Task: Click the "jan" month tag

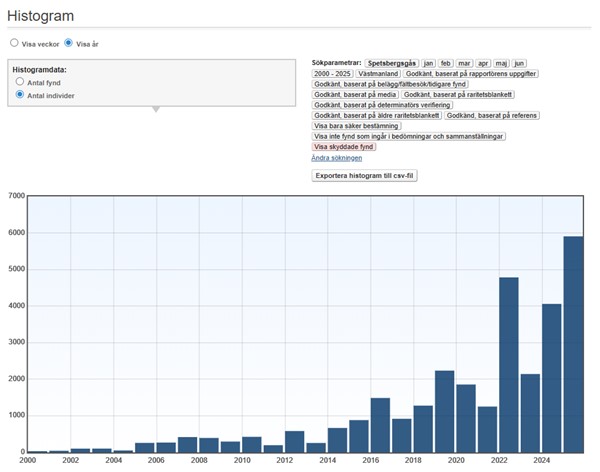Action: (x=428, y=63)
